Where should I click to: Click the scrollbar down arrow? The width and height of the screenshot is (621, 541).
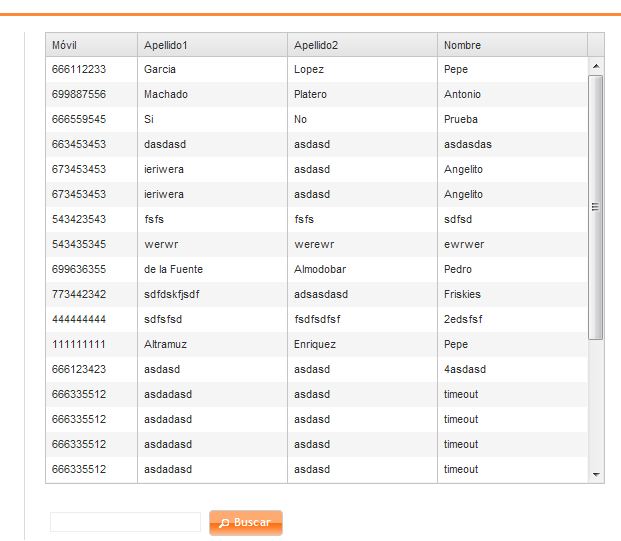click(596, 474)
